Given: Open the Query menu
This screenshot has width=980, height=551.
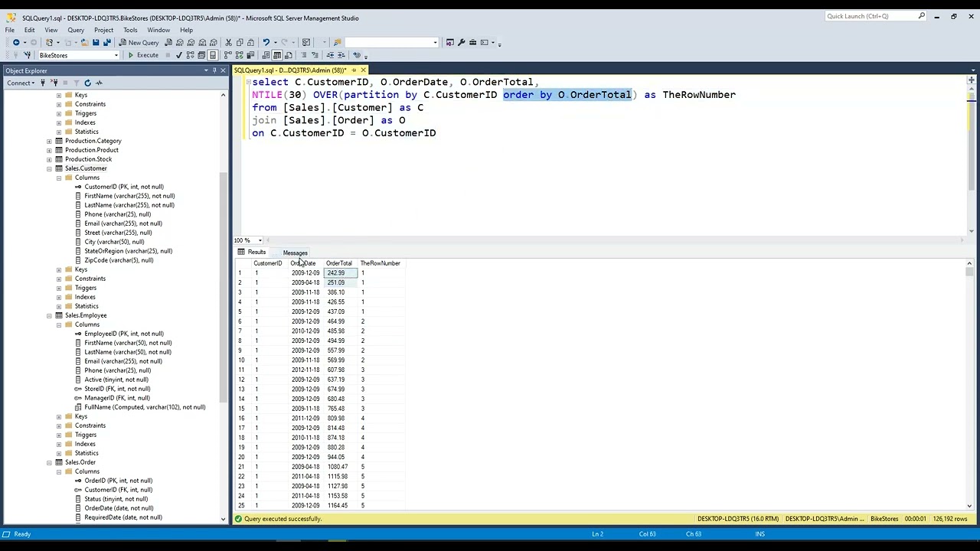Looking at the screenshot, I should tap(76, 30).
